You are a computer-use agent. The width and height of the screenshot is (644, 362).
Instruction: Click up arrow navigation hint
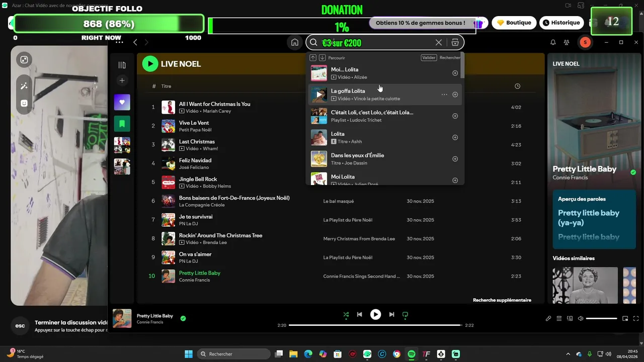(313, 58)
